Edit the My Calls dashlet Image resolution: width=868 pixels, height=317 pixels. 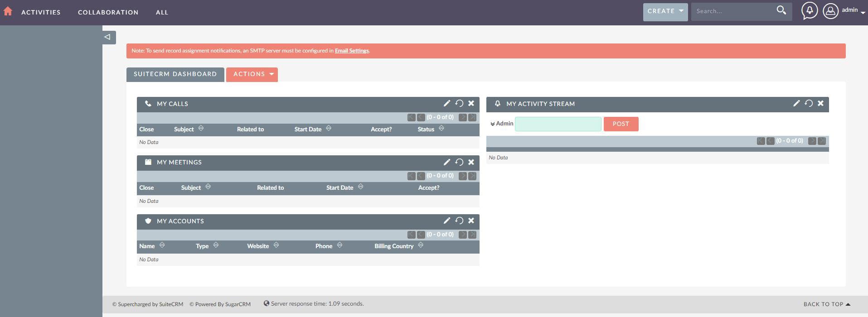click(x=446, y=103)
